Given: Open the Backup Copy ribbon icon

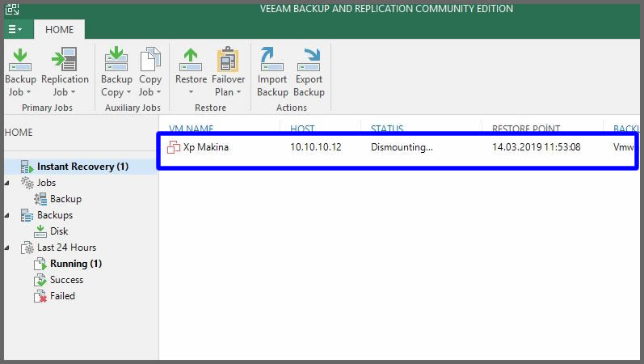Looking at the screenshot, I should click(116, 59).
